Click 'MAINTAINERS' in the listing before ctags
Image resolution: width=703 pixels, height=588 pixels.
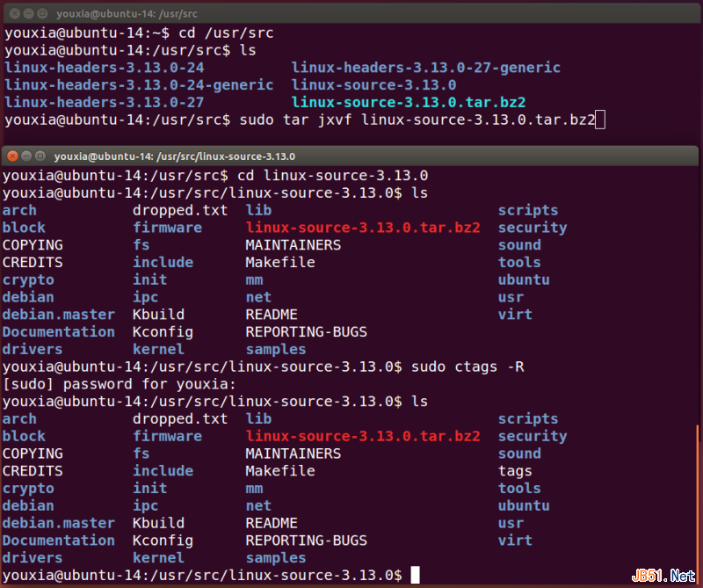294,245
